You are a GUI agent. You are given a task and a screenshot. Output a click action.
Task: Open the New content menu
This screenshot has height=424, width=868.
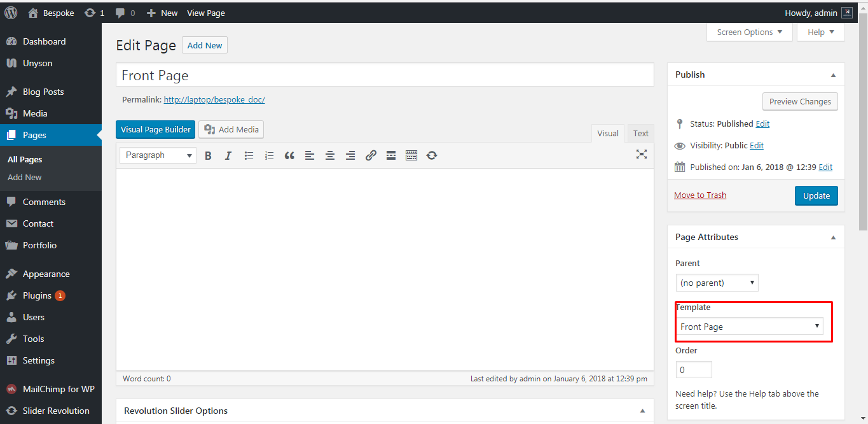[x=162, y=13]
